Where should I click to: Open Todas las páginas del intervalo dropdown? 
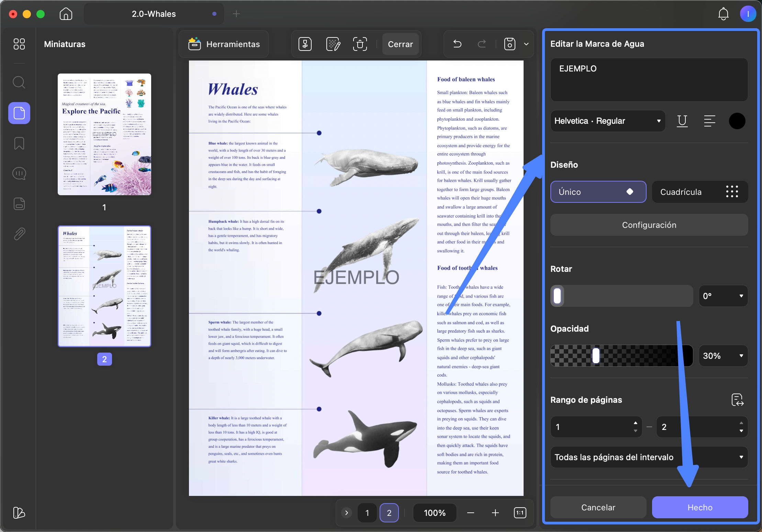[649, 457]
